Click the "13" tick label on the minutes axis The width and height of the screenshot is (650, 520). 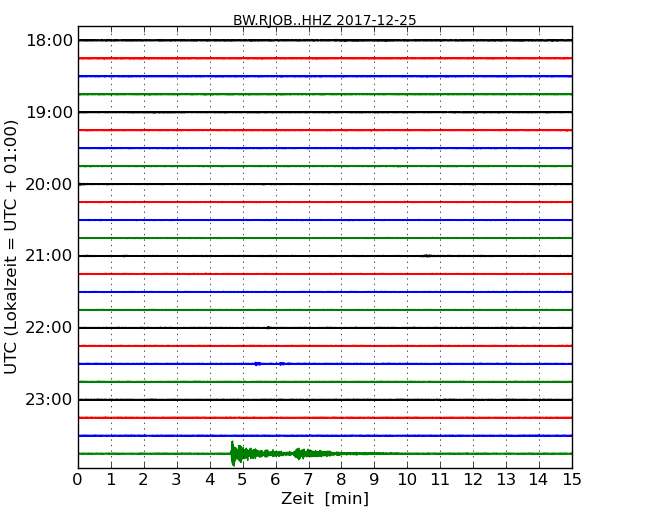(506, 480)
